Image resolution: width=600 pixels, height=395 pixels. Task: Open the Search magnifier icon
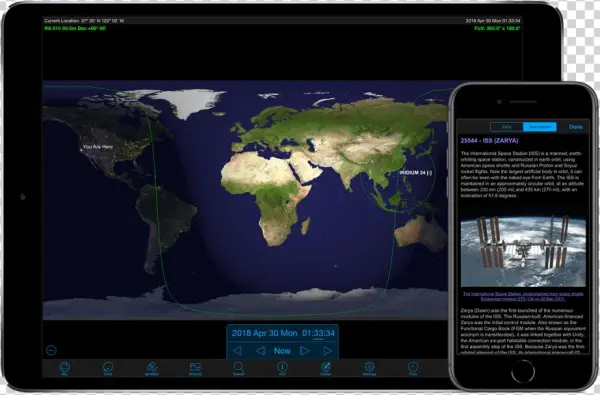point(239,368)
